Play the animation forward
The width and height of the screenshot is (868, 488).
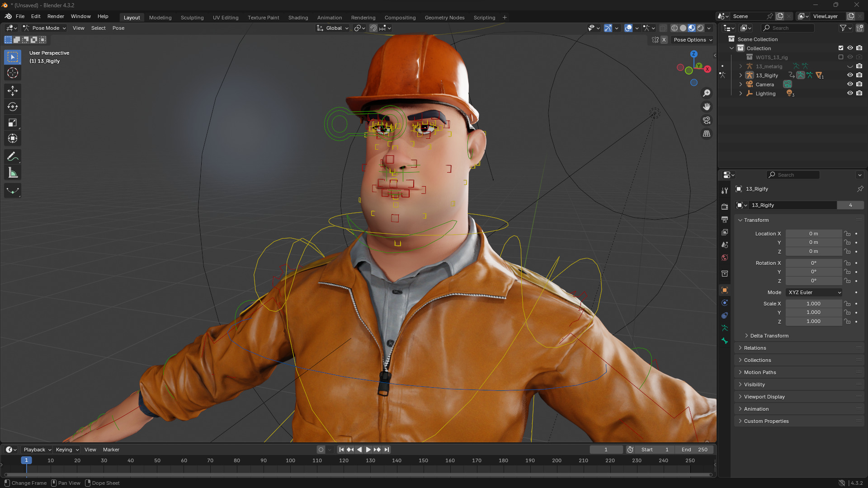coord(368,450)
